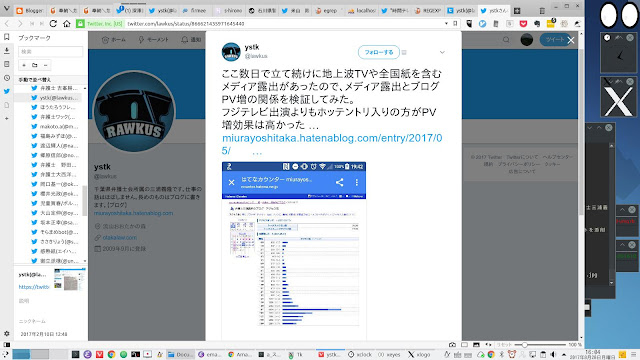This screenshot has height=360, width=640.
Task: Click the Pocket extension icon
Action: pos(523,24)
